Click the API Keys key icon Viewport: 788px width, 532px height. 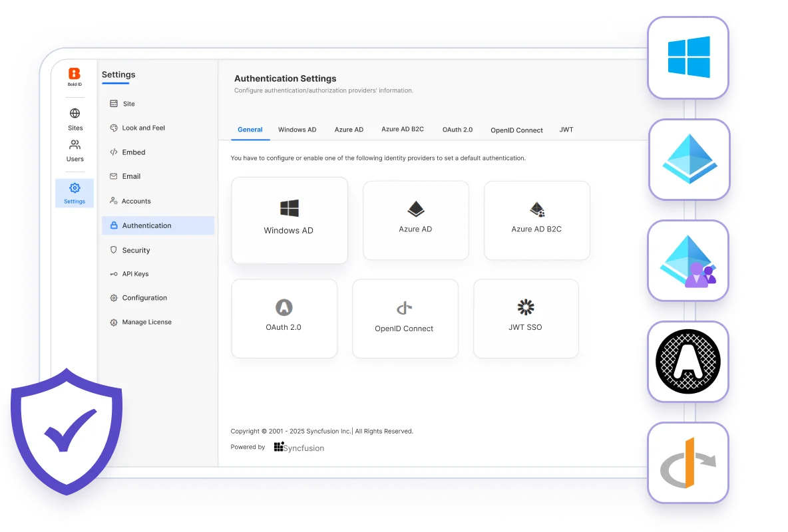click(x=114, y=274)
